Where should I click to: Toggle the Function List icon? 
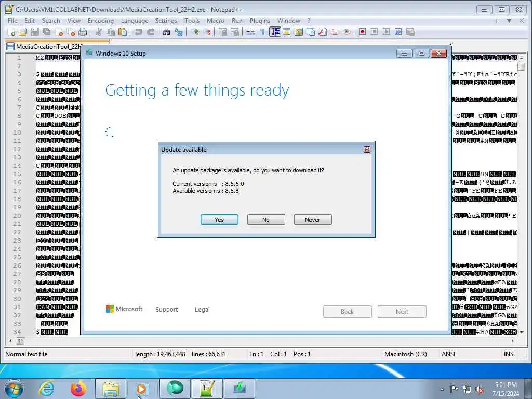(322, 32)
